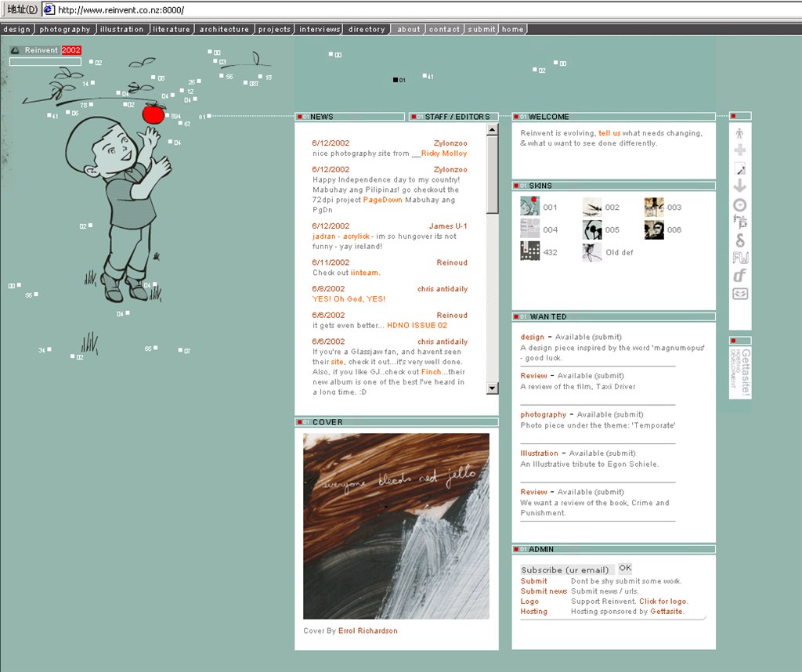Click the FW logo icon in sidebar

click(x=740, y=258)
